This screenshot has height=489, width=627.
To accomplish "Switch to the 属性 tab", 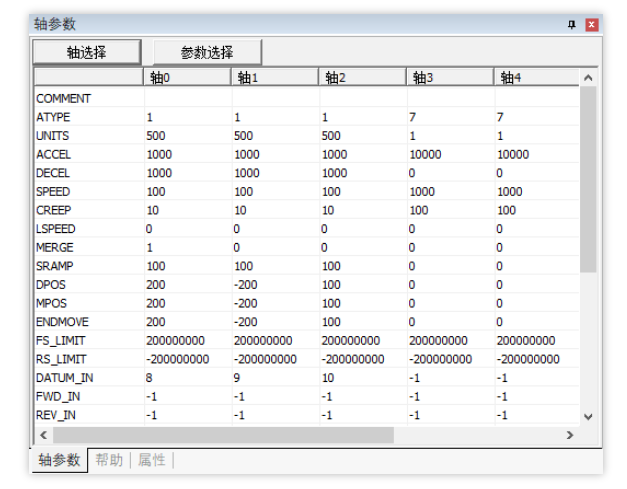I will (152, 460).
